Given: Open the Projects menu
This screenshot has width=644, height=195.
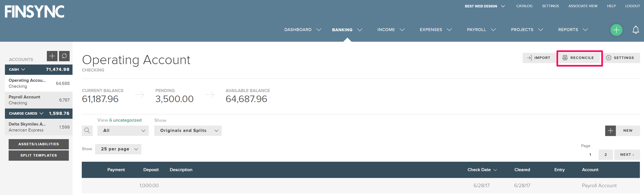Looking at the screenshot, I should coord(527,30).
